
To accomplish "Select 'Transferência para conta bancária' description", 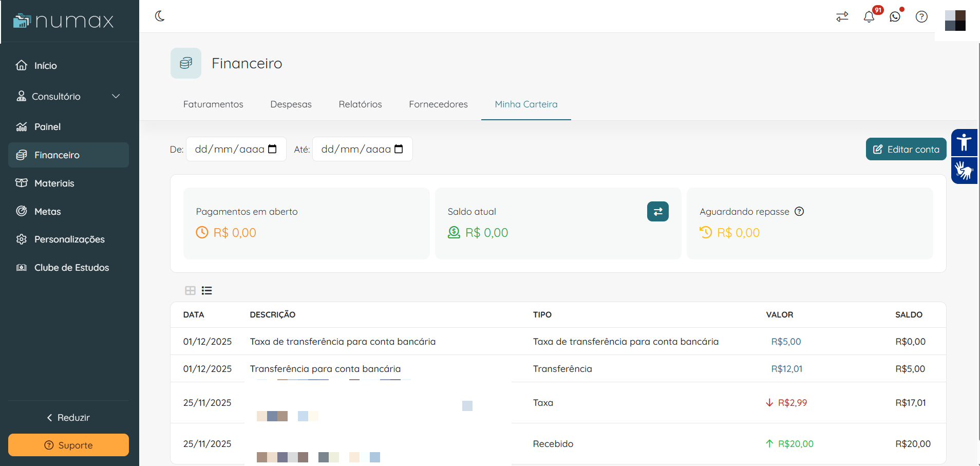I will [325, 369].
